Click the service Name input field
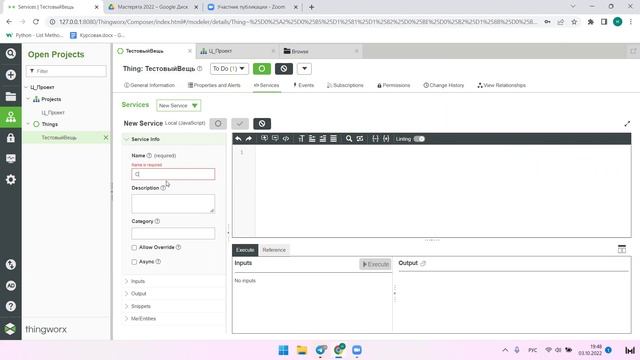Viewport: 640px width, 360px height. (173, 174)
